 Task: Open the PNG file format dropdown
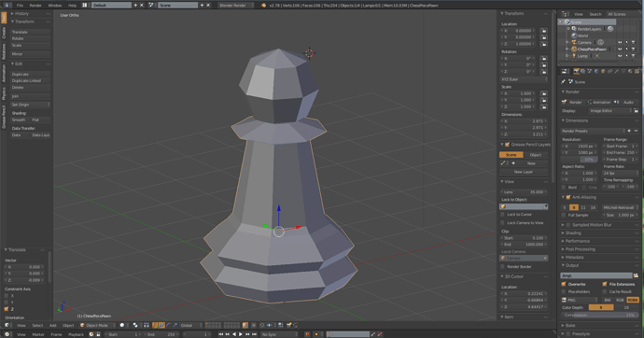coord(579,301)
